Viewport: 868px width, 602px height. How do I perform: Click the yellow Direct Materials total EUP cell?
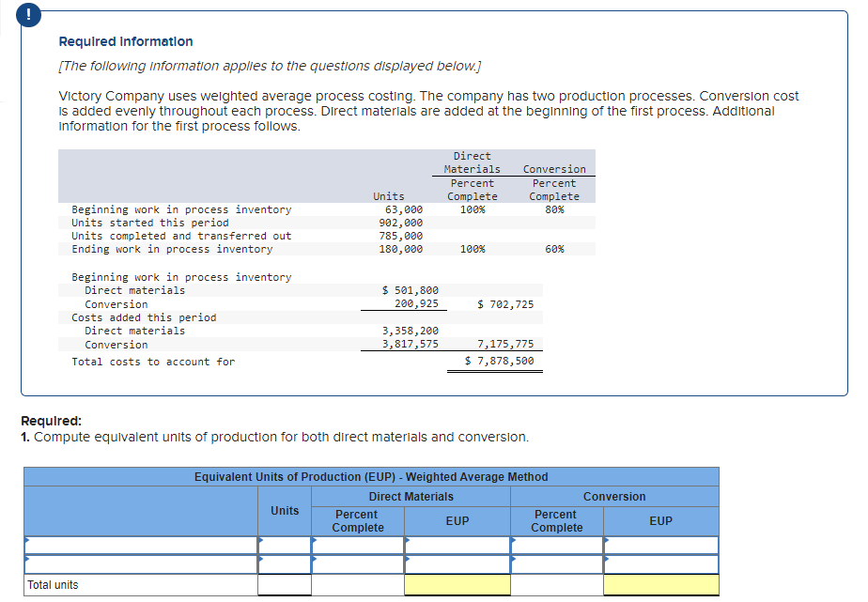pos(457,584)
